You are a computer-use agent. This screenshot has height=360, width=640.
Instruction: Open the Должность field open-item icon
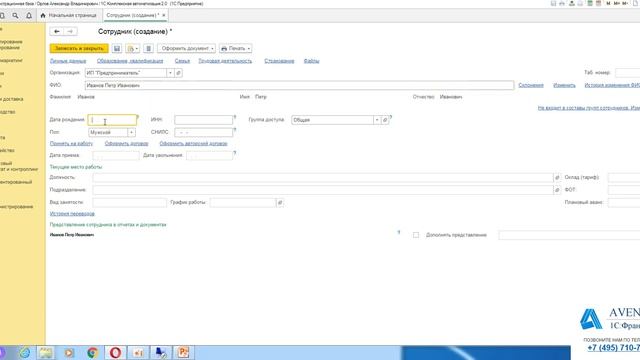pyautogui.click(x=557, y=178)
